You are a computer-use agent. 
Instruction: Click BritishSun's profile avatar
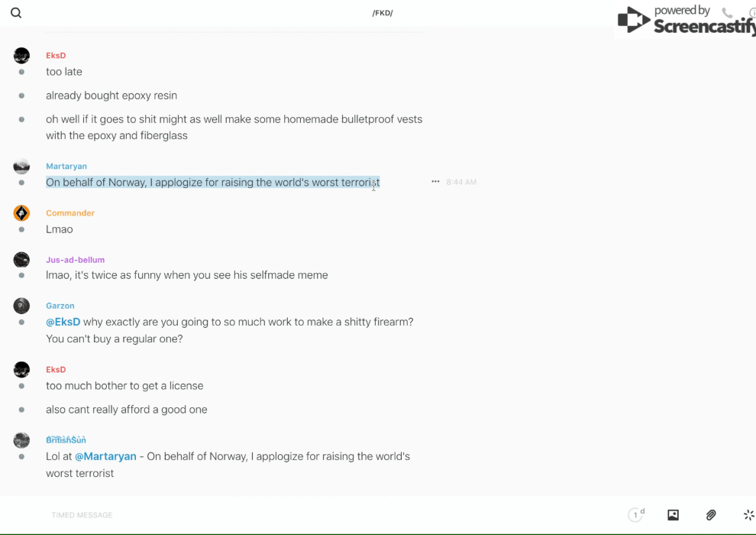click(x=21, y=440)
